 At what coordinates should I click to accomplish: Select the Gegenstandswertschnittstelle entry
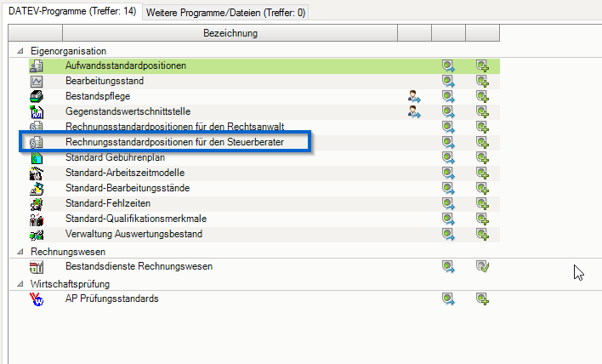(x=128, y=111)
